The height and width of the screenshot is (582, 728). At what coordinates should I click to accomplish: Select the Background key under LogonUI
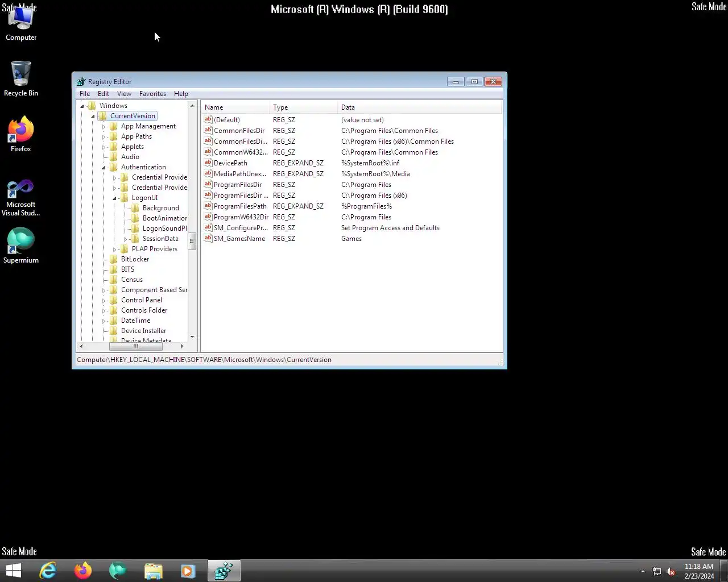point(160,208)
